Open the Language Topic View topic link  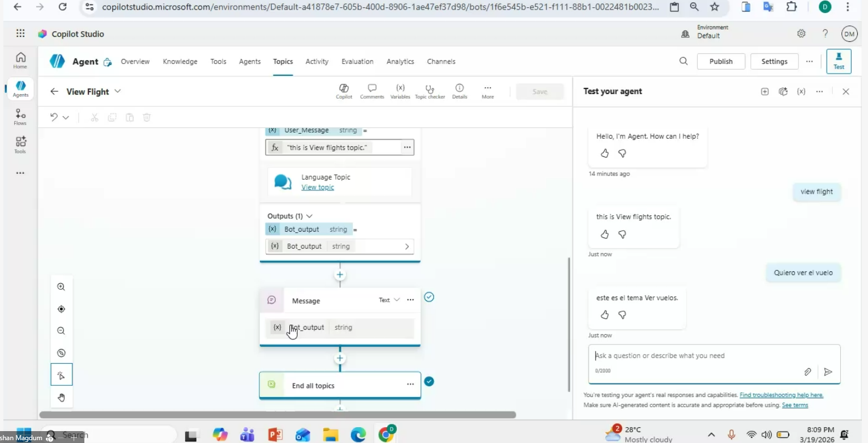(318, 188)
